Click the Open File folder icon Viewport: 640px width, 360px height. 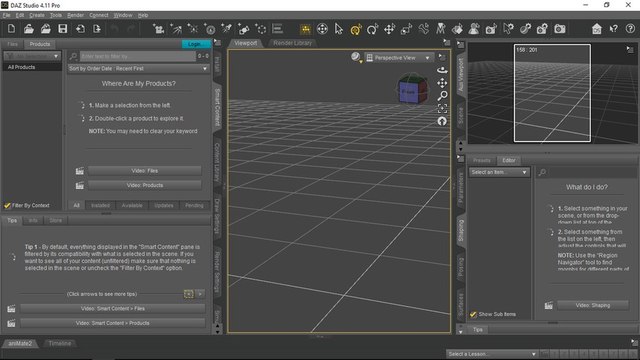(x=29, y=29)
